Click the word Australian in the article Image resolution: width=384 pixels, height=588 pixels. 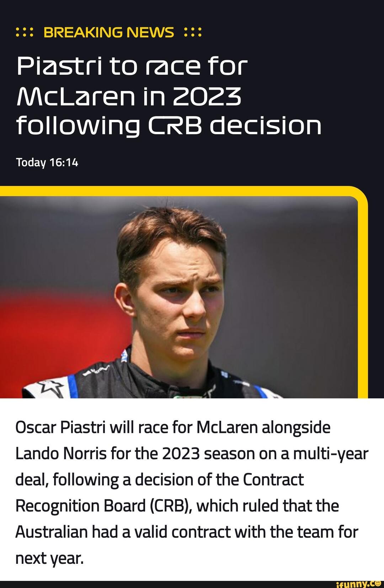click(51, 532)
